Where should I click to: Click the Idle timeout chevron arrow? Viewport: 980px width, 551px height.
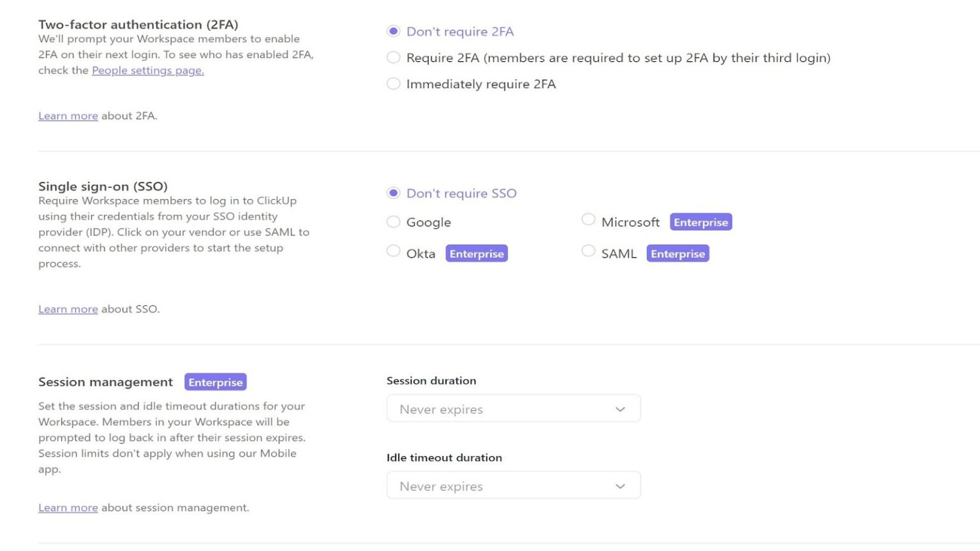pyautogui.click(x=620, y=486)
